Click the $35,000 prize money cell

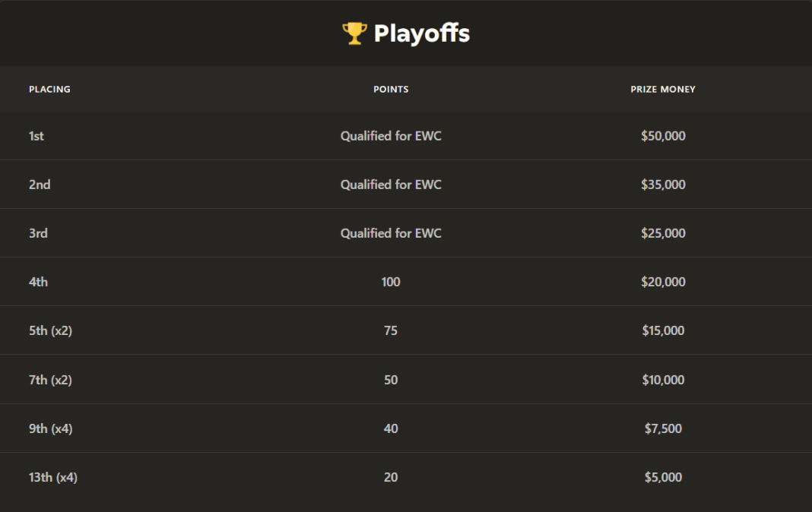663,185
